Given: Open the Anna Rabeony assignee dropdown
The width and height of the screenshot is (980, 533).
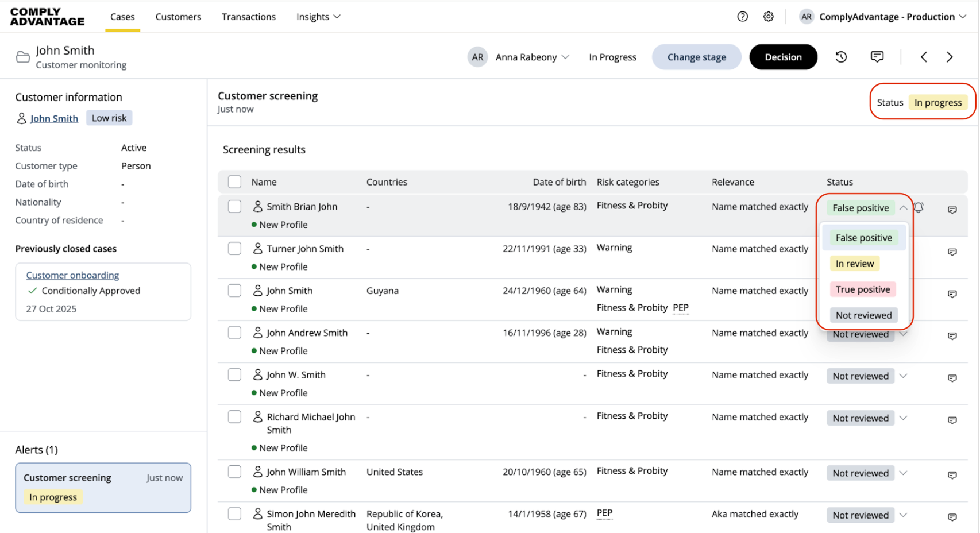Looking at the screenshot, I should 531,57.
